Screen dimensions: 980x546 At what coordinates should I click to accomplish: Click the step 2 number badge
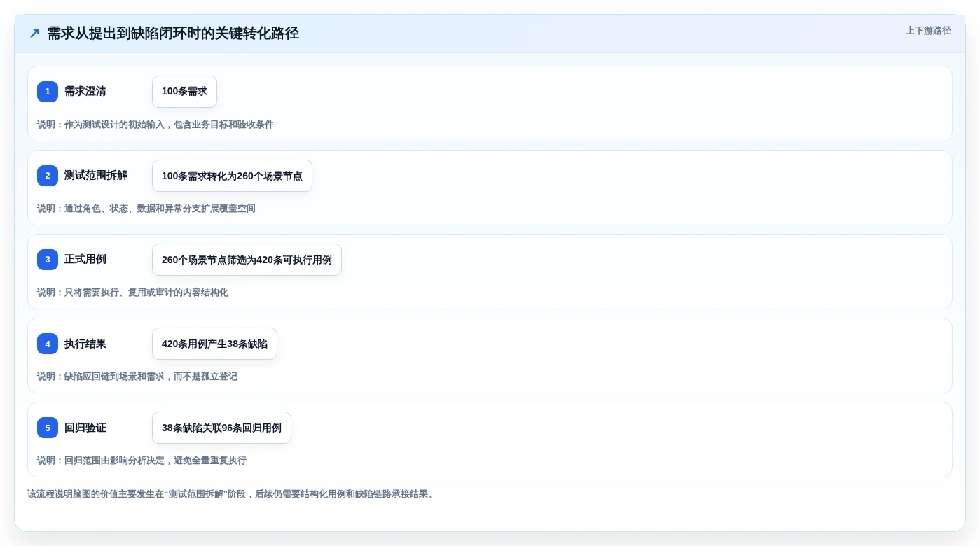(48, 176)
